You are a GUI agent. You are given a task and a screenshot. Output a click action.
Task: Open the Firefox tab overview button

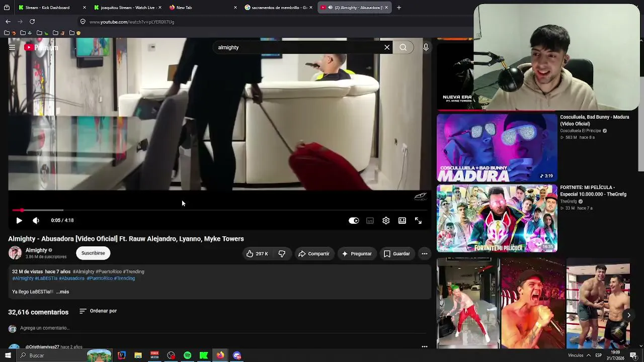coord(7,8)
